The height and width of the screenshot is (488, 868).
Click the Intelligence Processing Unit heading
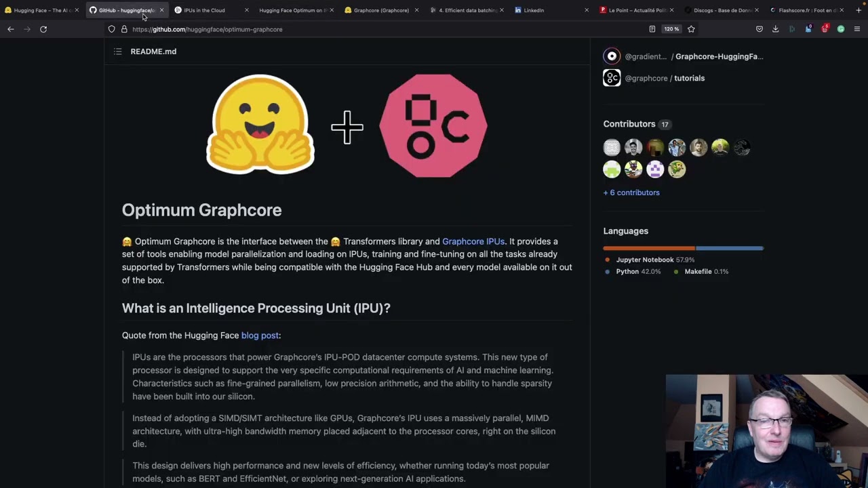point(256,308)
